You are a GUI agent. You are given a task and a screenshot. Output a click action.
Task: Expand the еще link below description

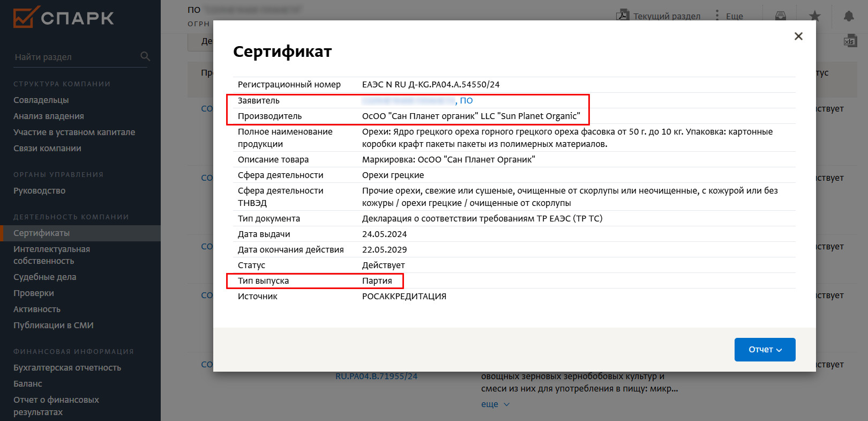click(495, 404)
